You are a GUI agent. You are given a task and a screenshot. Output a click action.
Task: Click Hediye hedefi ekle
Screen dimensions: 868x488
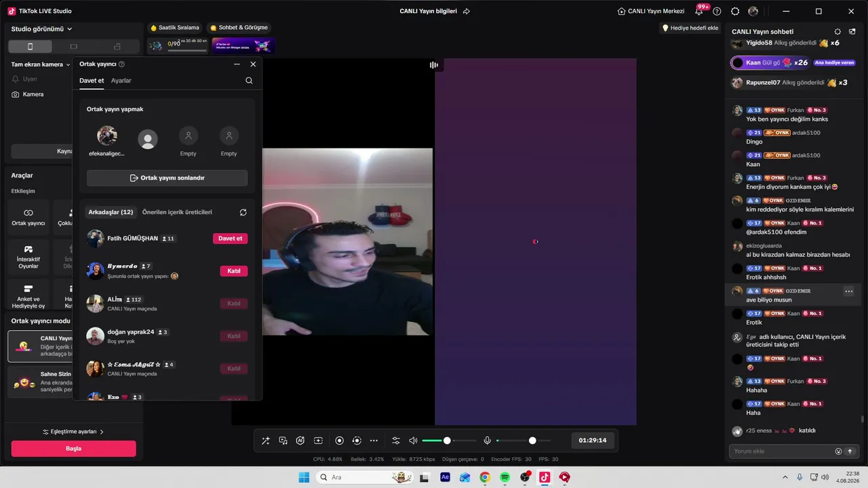[690, 28]
